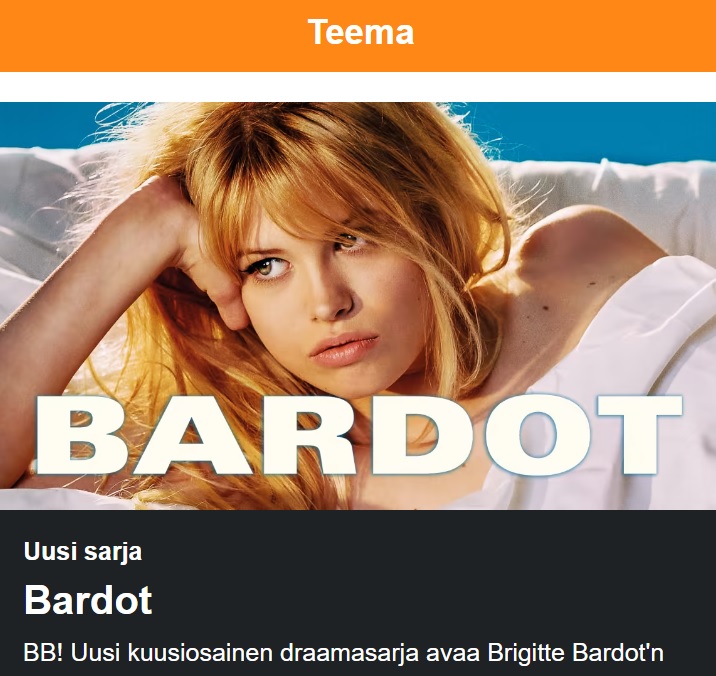
Task: Click the description starting with BB! Uusi
Action: [x=343, y=652]
